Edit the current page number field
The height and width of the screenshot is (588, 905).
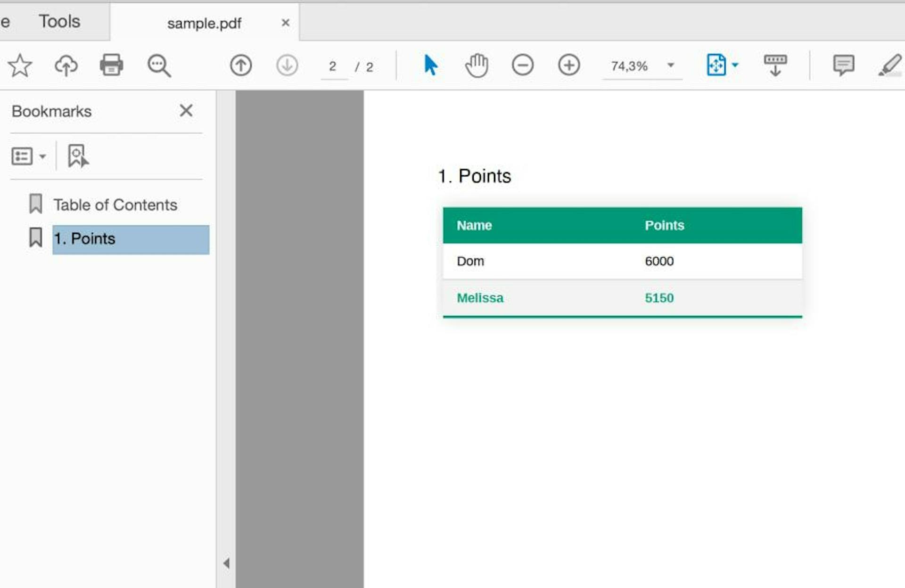pos(333,66)
